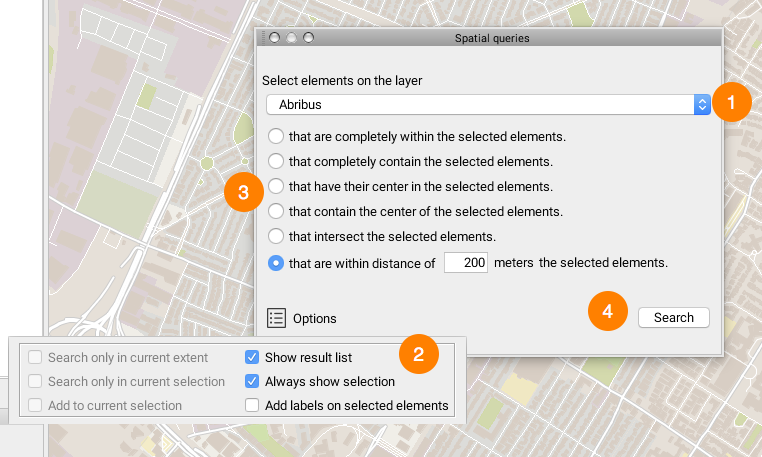Screen dimensions: 762x457
Task: Select 'within distance of' radio option
Action: tap(275, 263)
